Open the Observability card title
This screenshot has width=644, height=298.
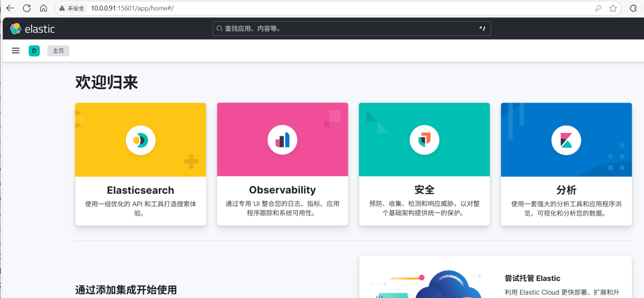click(x=282, y=190)
